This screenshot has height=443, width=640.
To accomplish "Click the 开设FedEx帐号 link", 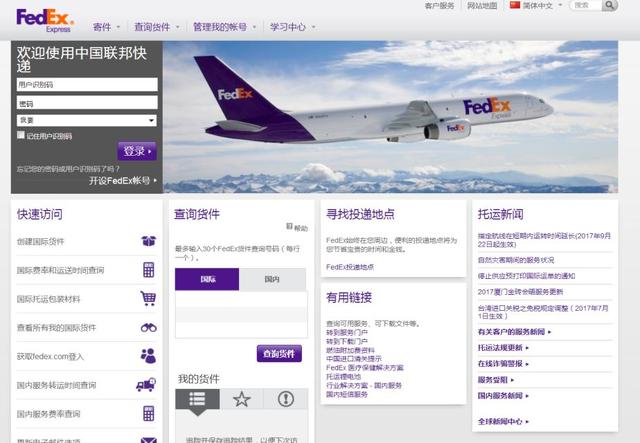I will click(x=122, y=181).
